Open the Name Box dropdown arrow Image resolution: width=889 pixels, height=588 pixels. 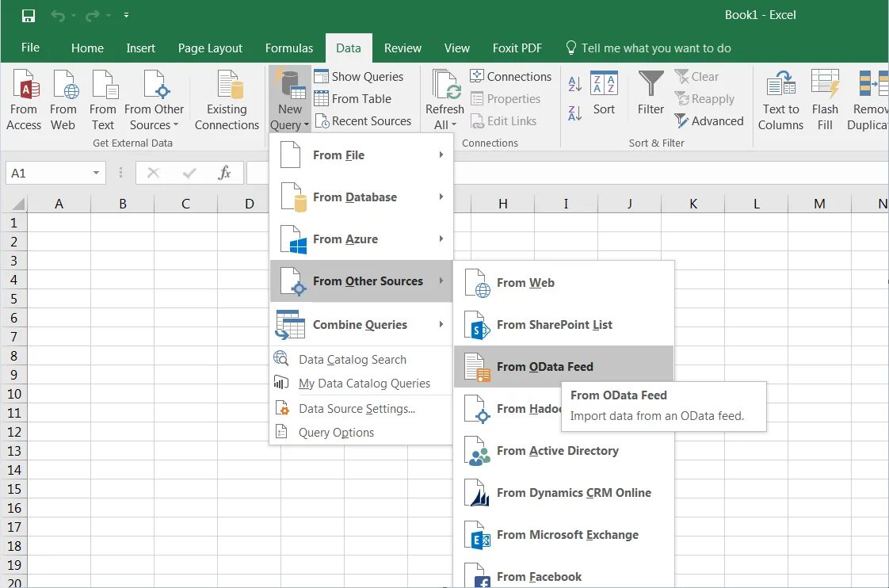point(97,173)
